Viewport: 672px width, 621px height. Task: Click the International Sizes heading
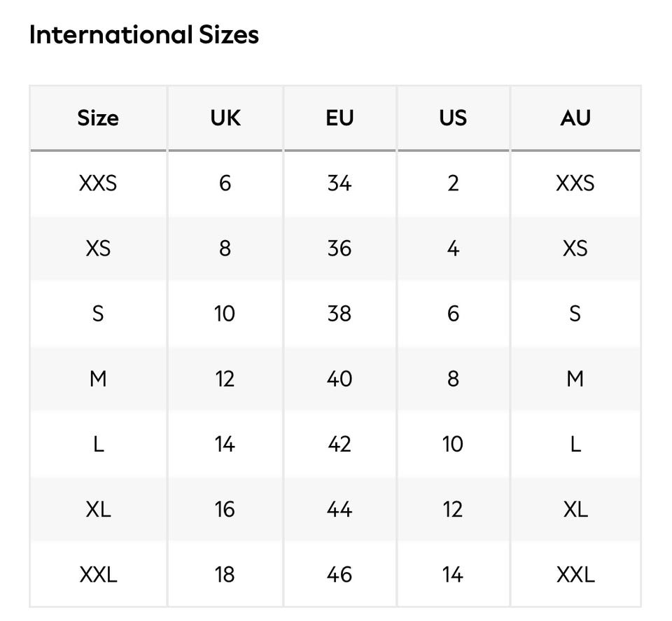pos(144,35)
